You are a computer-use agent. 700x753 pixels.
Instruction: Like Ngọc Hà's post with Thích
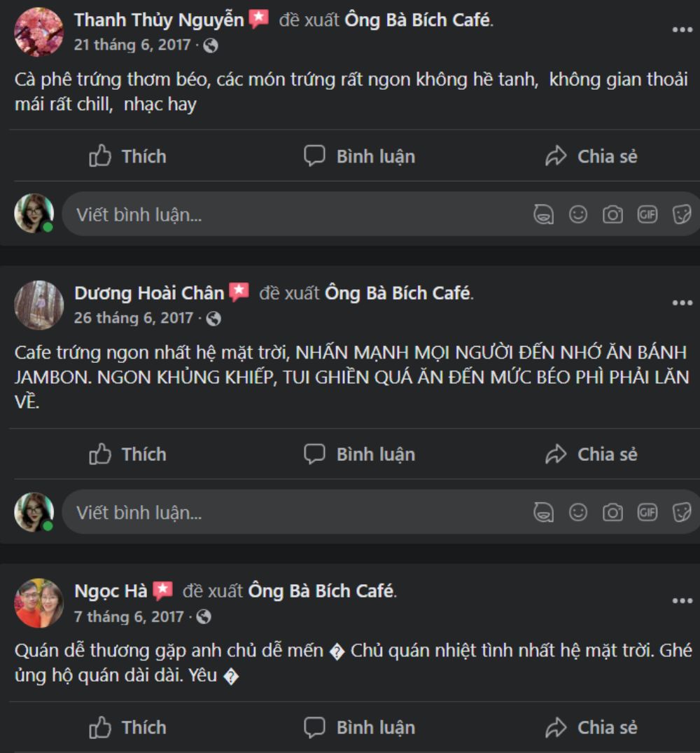click(x=127, y=728)
